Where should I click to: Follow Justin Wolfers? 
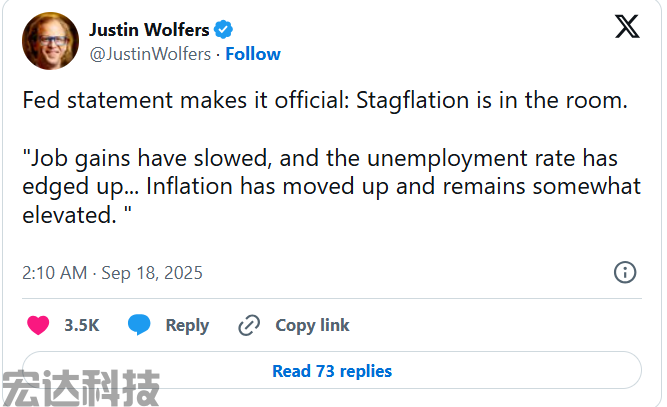(x=253, y=54)
